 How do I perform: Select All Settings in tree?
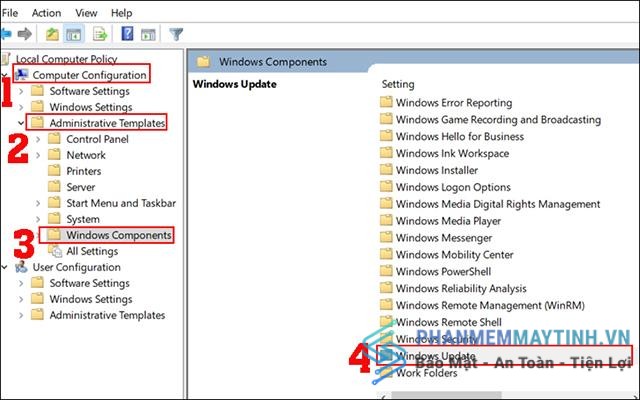click(92, 251)
